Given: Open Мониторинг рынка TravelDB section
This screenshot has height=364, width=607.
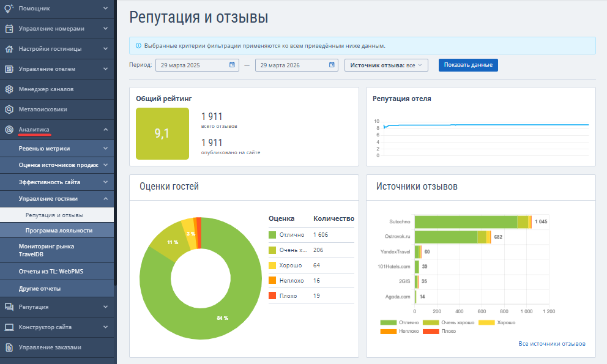Looking at the screenshot, I should 47,250.
